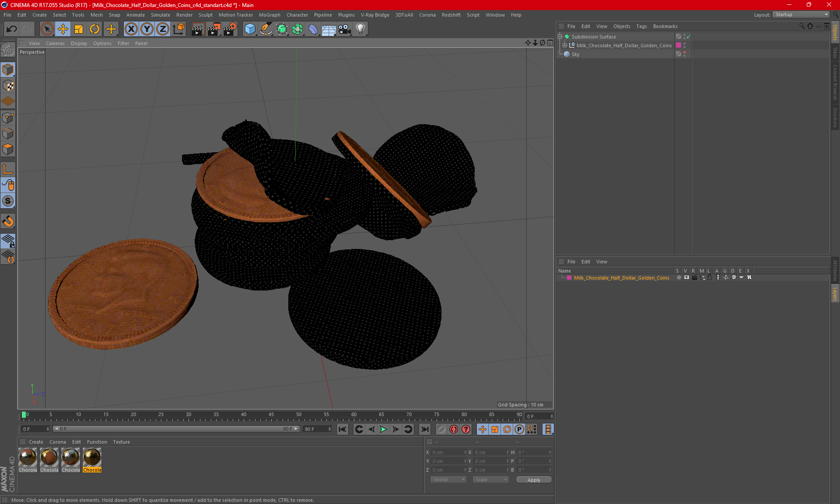This screenshot has width=840, height=504.
Task: Open viewport Cameras menu
Action: pos(55,43)
